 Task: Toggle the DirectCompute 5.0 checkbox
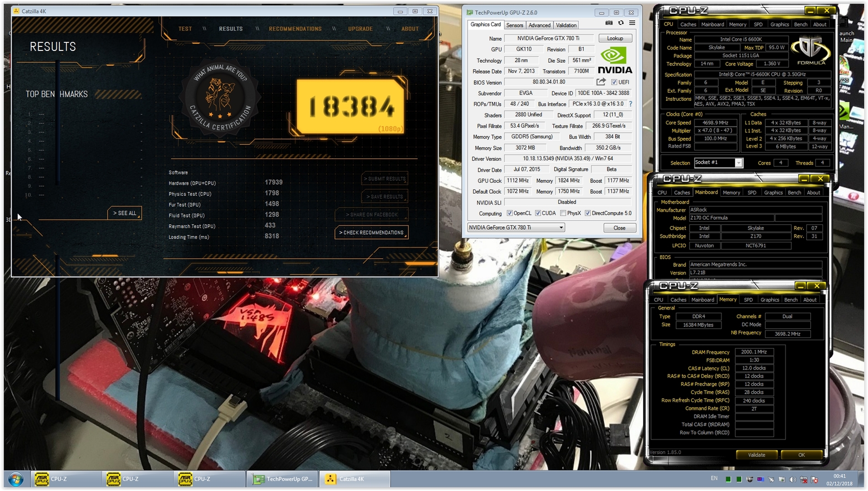click(x=587, y=213)
